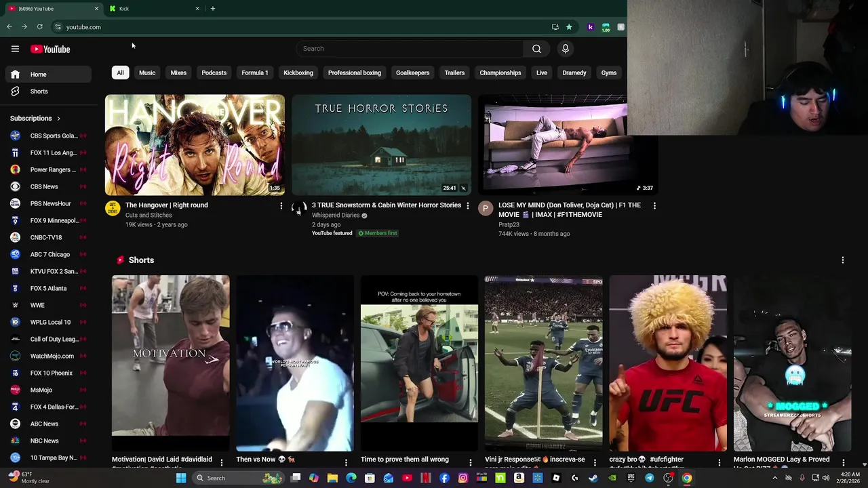Select the Goalkeepers filter chip
The height and width of the screenshot is (488, 868).
pyautogui.click(x=412, y=73)
